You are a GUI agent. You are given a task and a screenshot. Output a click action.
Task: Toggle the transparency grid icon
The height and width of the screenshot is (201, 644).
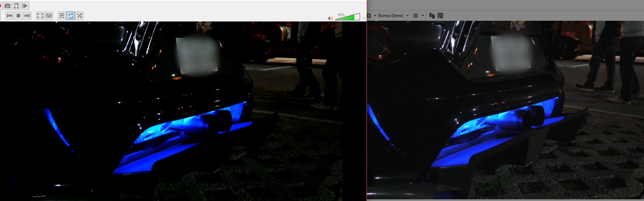point(416,16)
